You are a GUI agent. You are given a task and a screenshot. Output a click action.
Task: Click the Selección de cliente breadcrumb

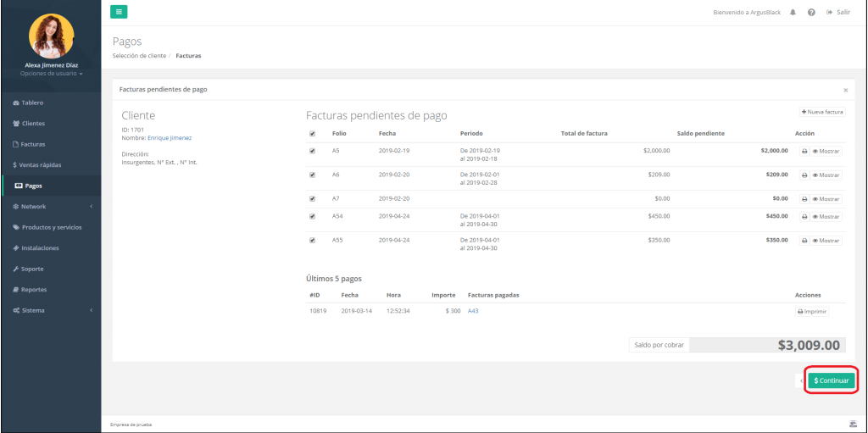click(x=139, y=56)
